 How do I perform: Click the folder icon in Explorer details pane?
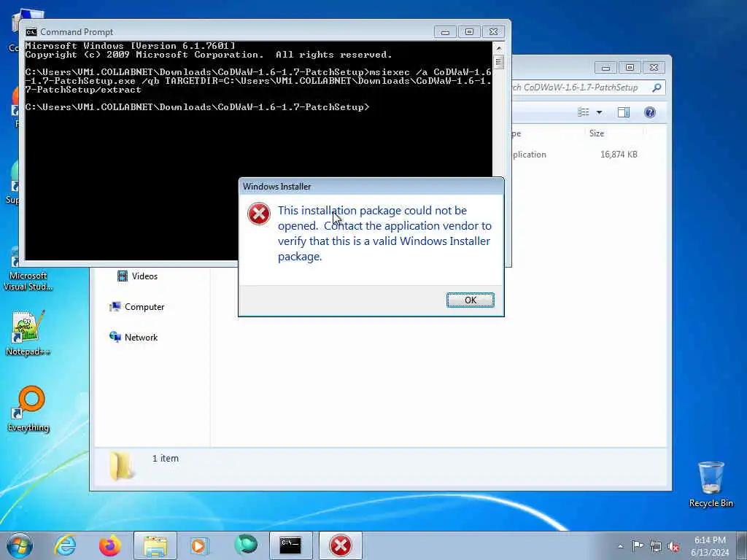[121, 465]
